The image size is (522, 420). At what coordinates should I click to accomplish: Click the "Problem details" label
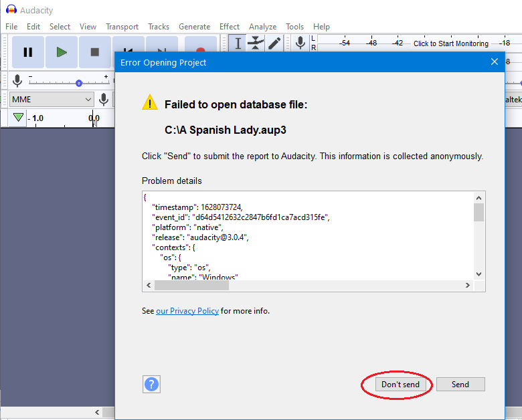[x=172, y=181]
